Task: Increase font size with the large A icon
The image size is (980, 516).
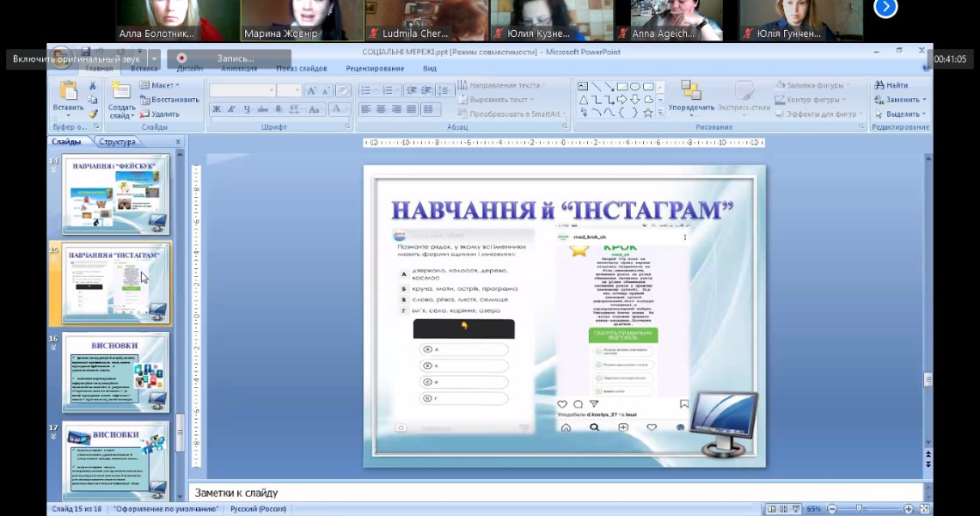Action: (x=311, y=90)
